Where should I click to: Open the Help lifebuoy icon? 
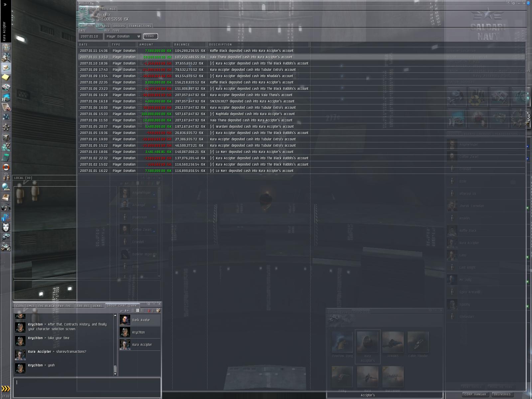(x=6, y=167)
